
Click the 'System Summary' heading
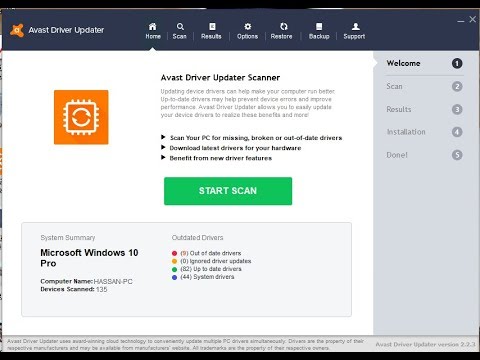coord(68,238)
